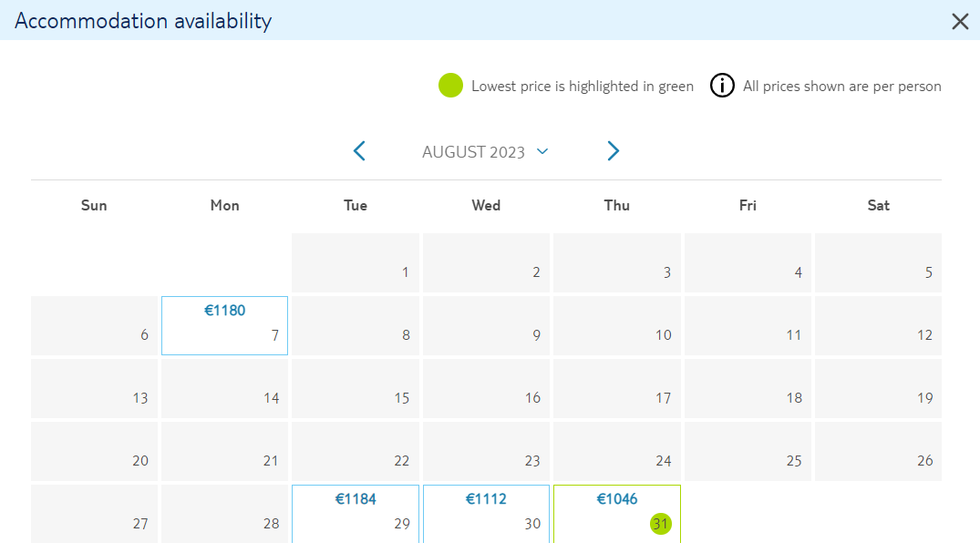Go to the previous month with left arrow
The width and height of the screenshot is (980, 553).
pos(359,151)
